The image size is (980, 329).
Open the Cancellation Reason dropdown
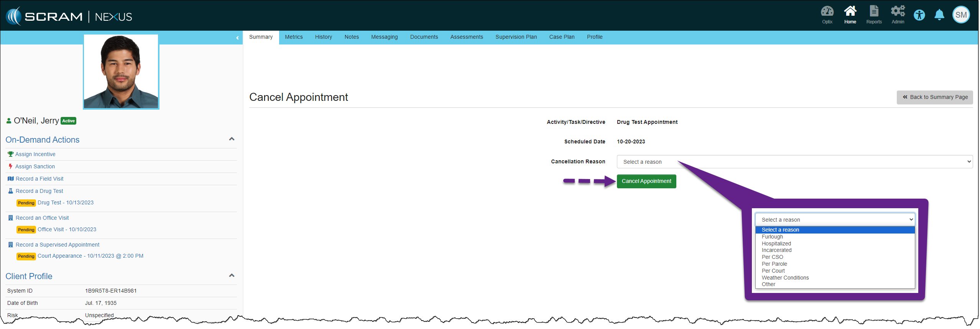(794, 162)
